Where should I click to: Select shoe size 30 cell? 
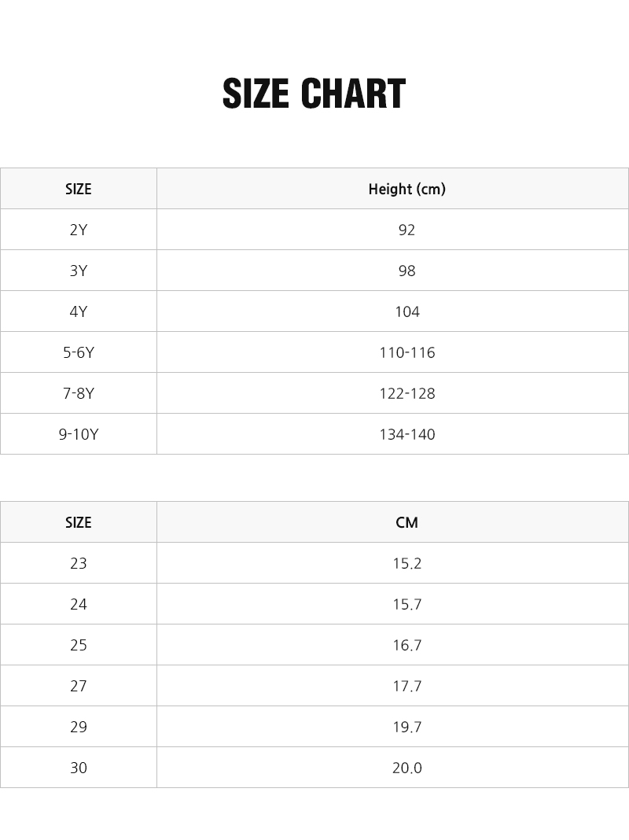pos(79,768)
